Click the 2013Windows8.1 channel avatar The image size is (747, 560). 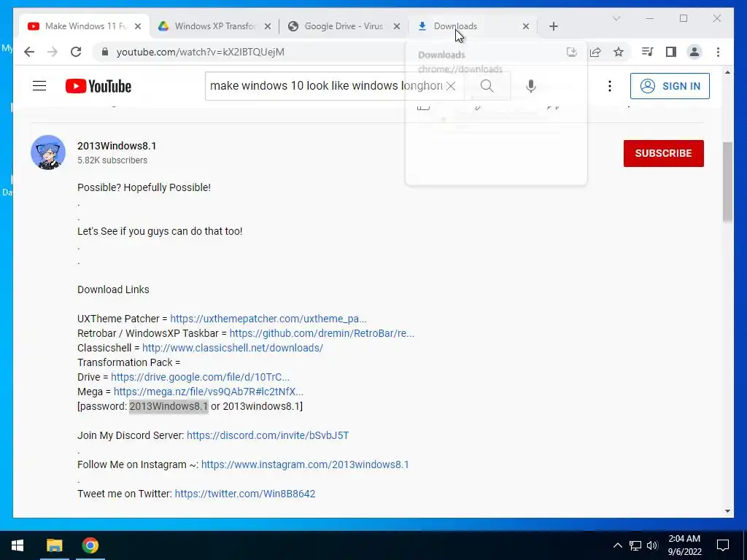tap(48, 152)
